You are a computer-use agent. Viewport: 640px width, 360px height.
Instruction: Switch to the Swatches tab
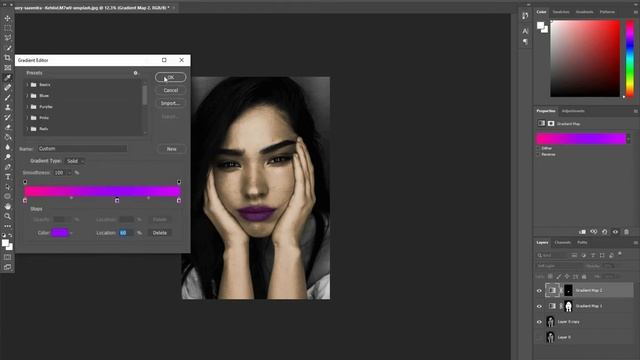click(561, 12)
